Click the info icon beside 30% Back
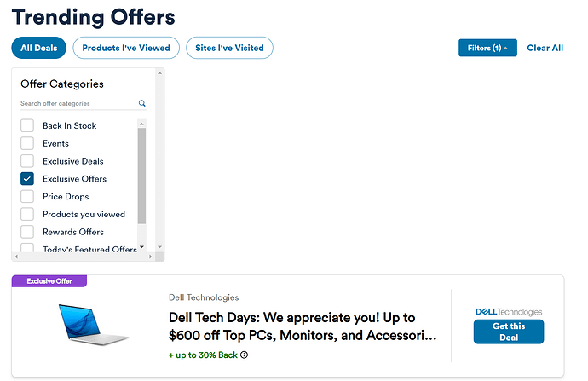Screen dimensions: 588x381 [x=245, y=355]
